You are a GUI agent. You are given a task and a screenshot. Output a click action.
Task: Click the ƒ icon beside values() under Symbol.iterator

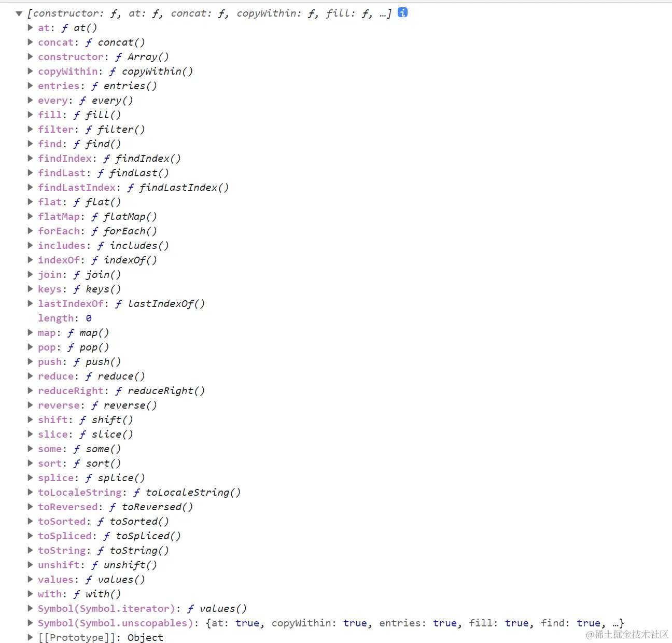[190, 609]
